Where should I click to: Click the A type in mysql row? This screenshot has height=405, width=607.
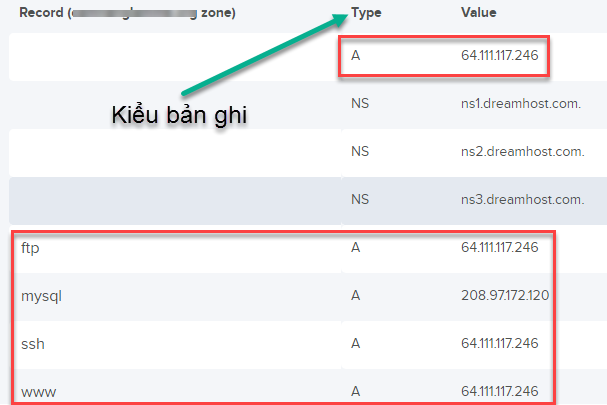355,296
